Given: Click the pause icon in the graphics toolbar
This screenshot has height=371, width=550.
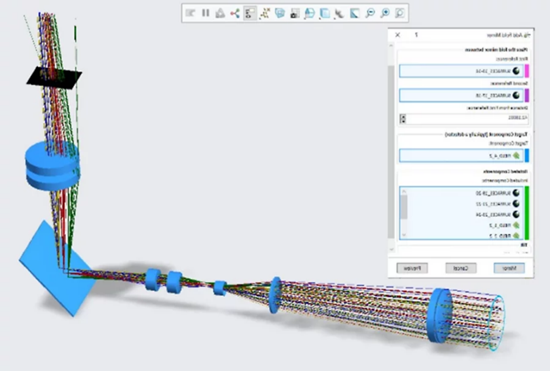Looking at the screenshot, I should click(206, 13).
